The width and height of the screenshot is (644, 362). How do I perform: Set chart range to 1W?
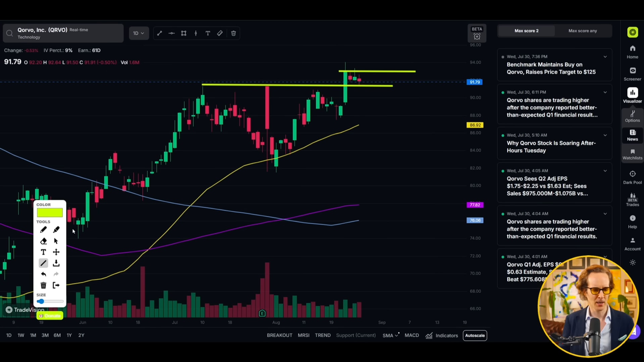coord(21,335)
